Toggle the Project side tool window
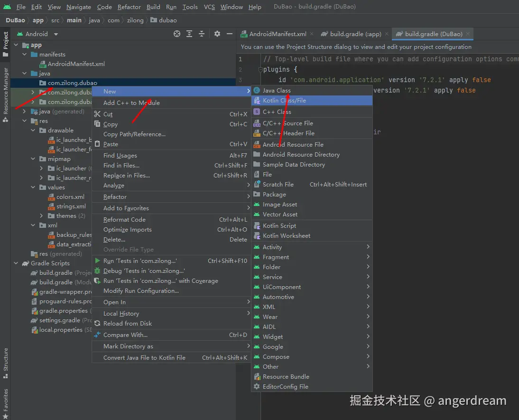 [x=5, y=44]
